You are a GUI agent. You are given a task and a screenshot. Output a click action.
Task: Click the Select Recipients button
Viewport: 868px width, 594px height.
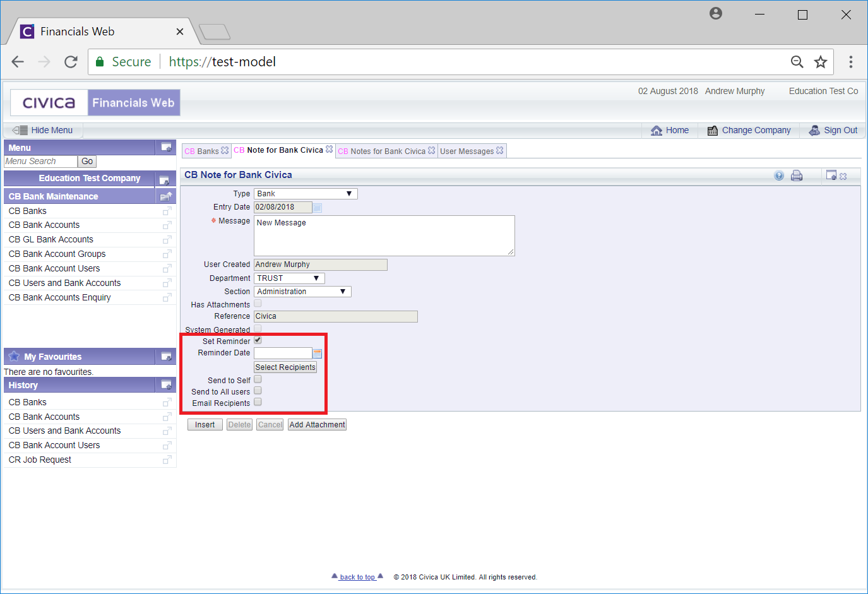pyautogui.click(x=285, y=367)
